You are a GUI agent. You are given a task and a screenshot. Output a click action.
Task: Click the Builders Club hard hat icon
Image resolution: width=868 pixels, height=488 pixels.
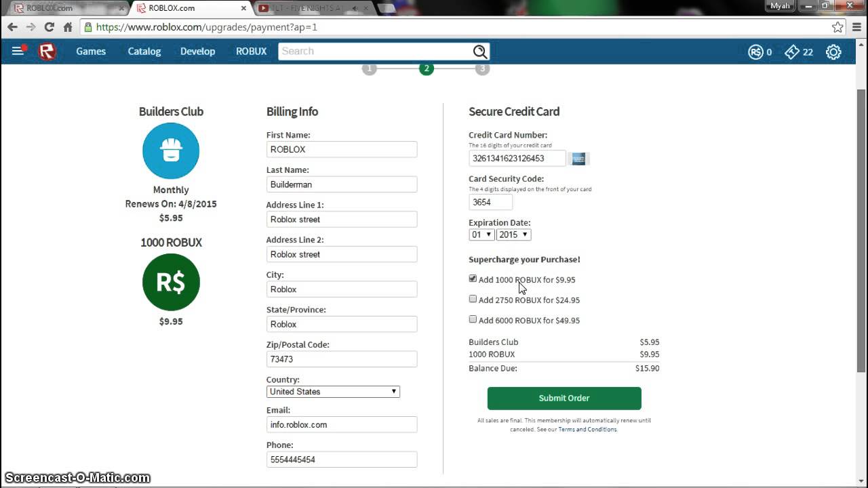click(x=171, y=150)
